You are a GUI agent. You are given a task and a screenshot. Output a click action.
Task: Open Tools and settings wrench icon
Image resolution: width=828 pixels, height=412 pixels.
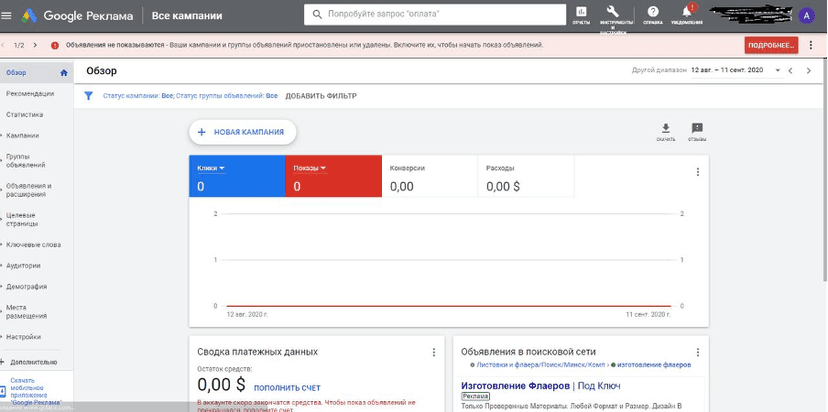pyautogui.click(x=613, y=14)
